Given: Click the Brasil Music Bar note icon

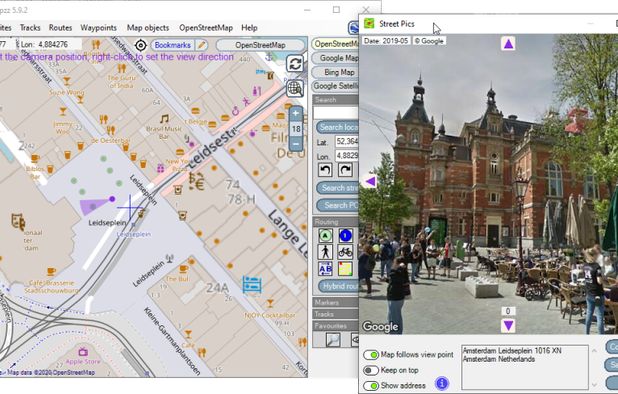Looking at the screenshot, I should (x=164, y=119).
